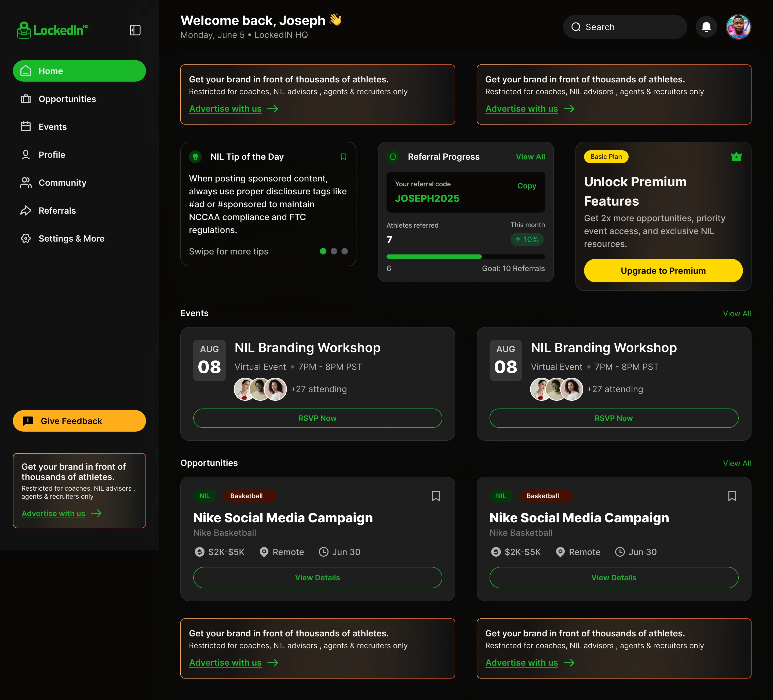Click the location pin beside Remote, left card
Image resolution: width=773 pixels, height=700 pixels.
[264, 552]
